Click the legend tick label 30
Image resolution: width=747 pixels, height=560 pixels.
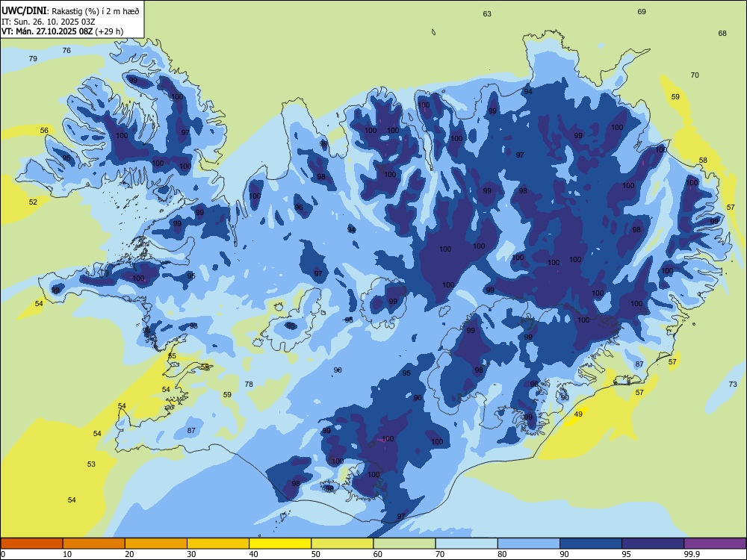(x=191, y=554)
